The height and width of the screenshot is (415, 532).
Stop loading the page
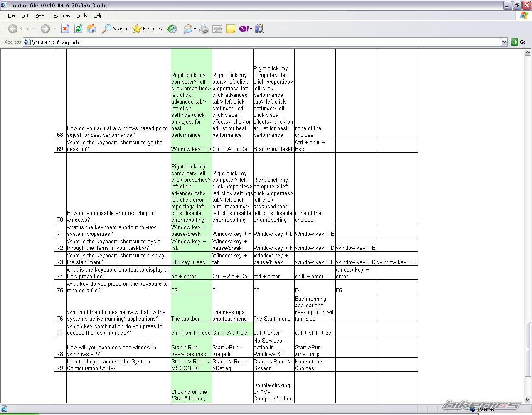pyautogui.click(x=65, y=29)
